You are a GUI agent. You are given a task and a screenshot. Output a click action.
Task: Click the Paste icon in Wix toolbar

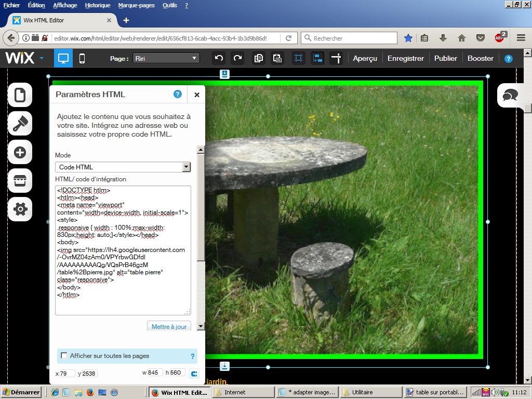pos(277,58)
